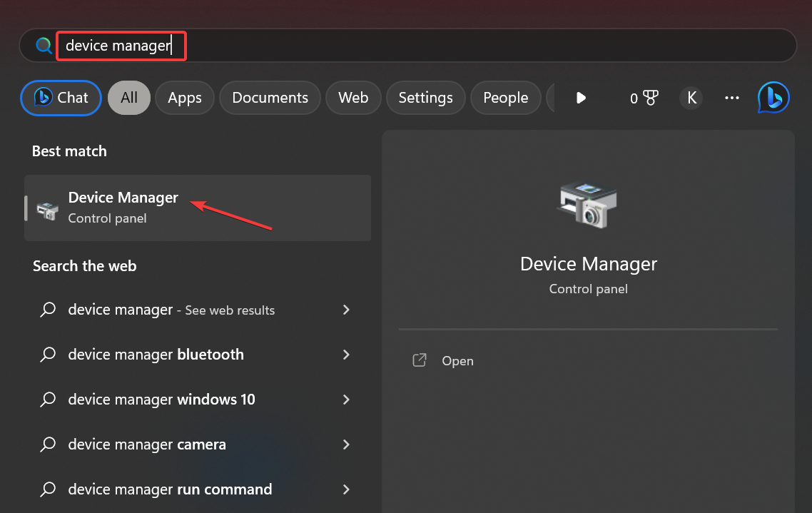Click Open in the preview pane
The height and width of the screenshot is (513, 812).
pos(457,361)
